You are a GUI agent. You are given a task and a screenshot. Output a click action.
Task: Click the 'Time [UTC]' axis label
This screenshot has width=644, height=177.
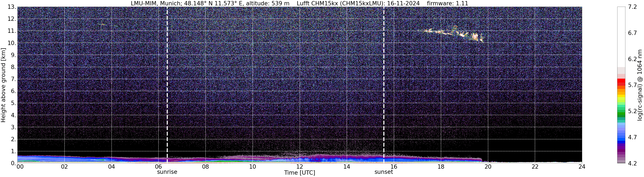coord(299,173)
